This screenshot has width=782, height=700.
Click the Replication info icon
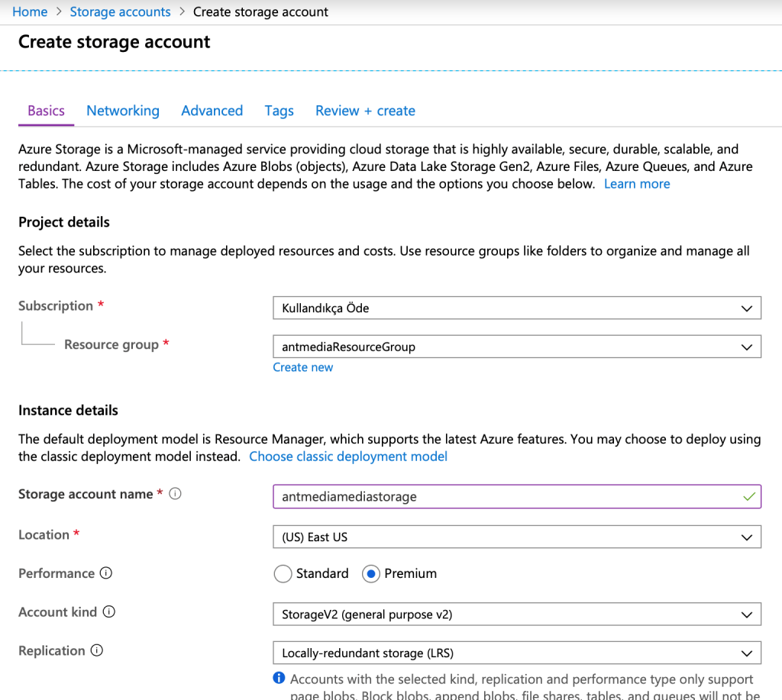97,650
